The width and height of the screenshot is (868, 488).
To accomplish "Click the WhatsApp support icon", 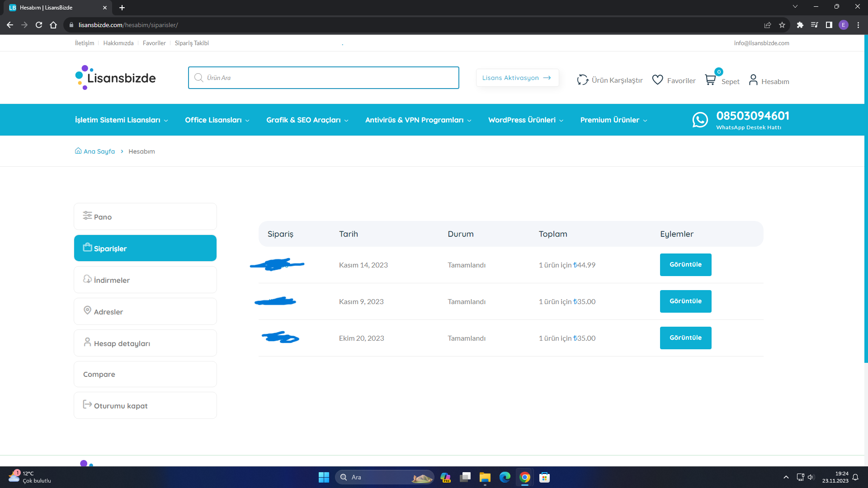I will pyautogui.click(x=700, y=120).
